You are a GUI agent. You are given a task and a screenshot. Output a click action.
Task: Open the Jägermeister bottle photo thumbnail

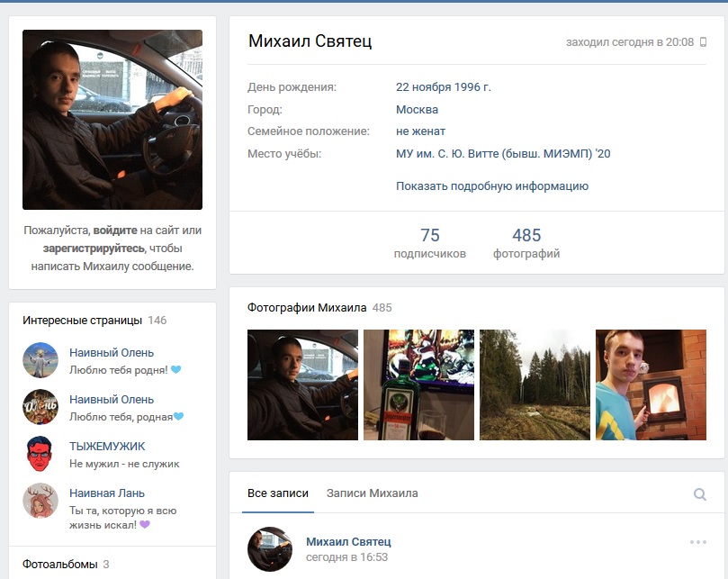pyautogui.click(x=418, y=384)
